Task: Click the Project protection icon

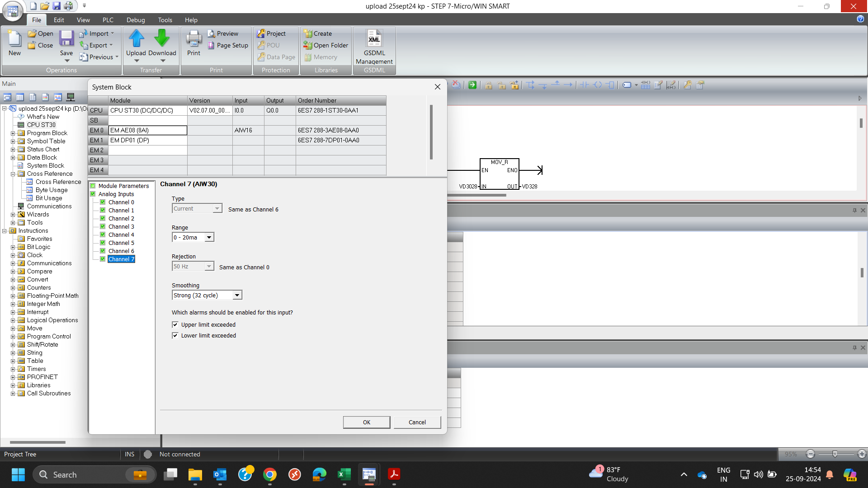Action: 261,33
